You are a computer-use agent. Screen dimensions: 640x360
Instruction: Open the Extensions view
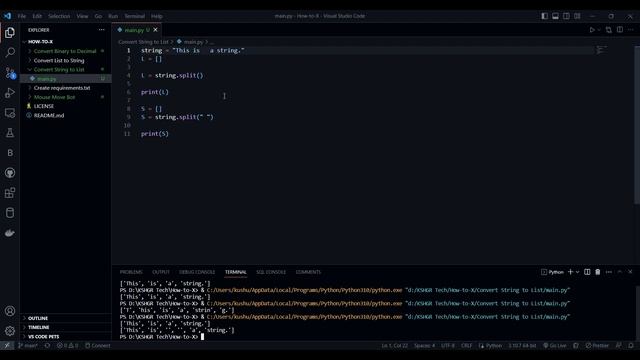click(10, 193)
